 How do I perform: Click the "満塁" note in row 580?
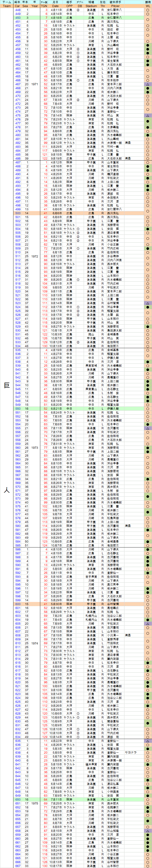click(x=128, y=526)
